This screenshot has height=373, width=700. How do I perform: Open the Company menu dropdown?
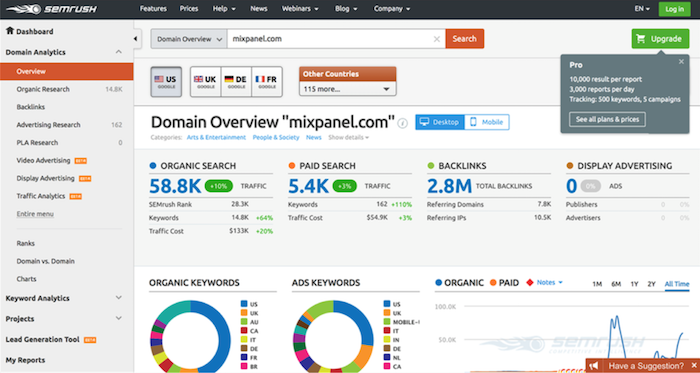pyautogui.click(x=392, y=9)
